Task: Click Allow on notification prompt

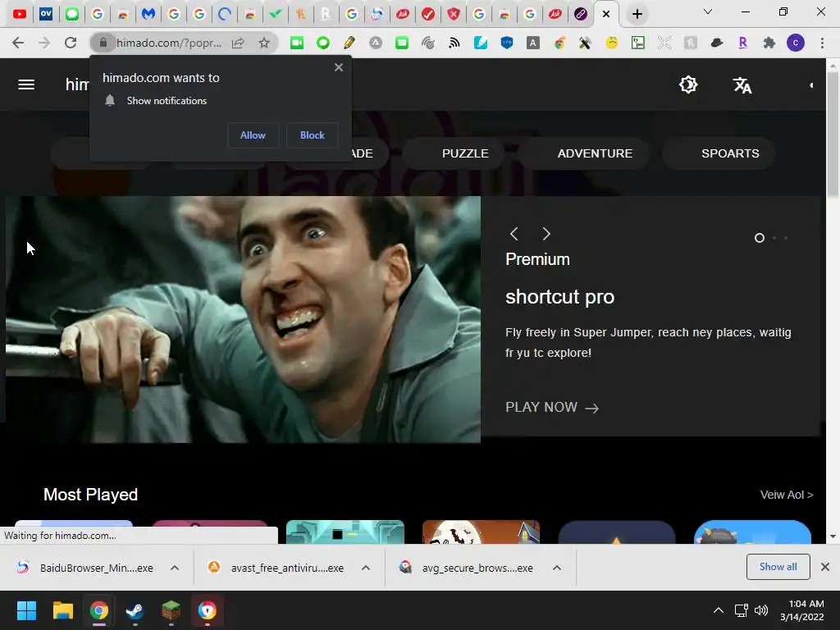Action: (253, 135)
